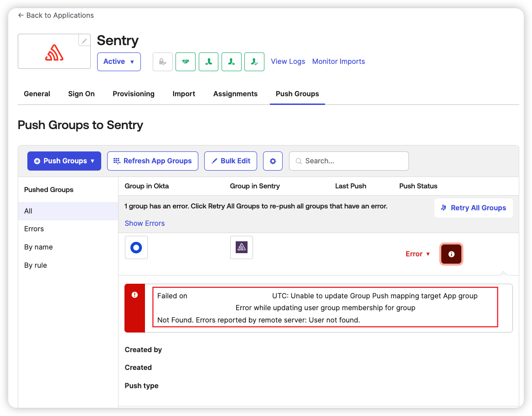The height and width of the screenshot is (416, 532).
Task: Click Retry All Groups button
Action: point(474,208)
